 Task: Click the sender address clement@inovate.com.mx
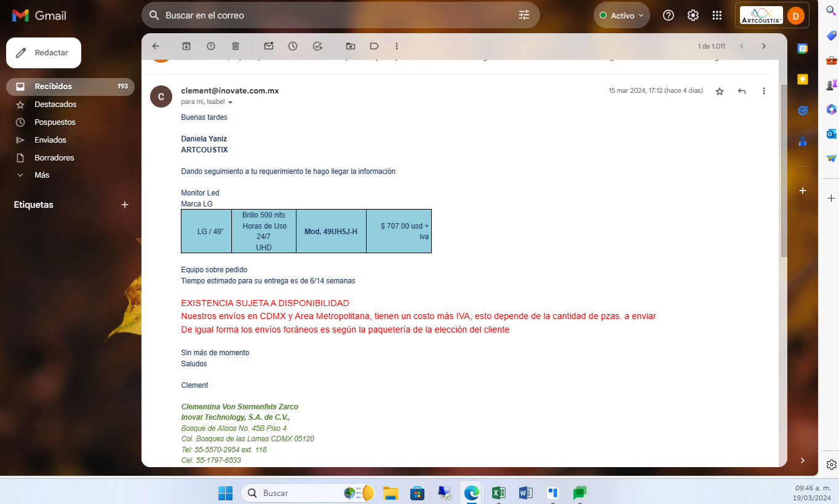(229, 90)
